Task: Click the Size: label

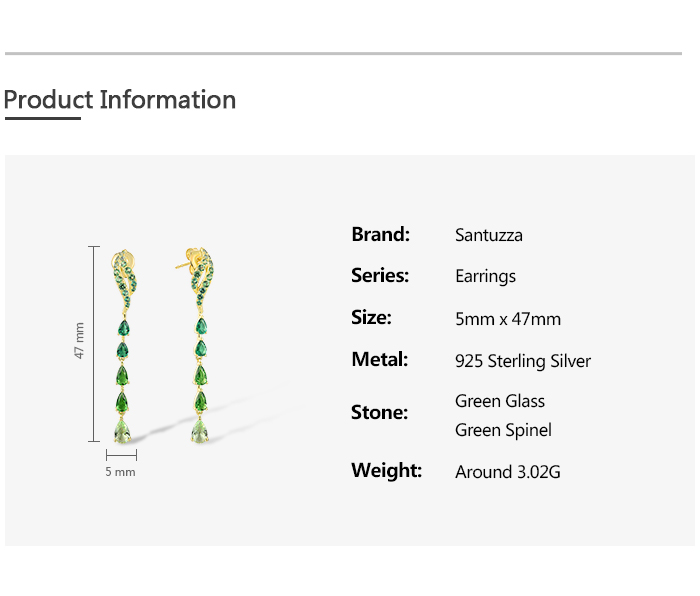Action: click(371, 317)
